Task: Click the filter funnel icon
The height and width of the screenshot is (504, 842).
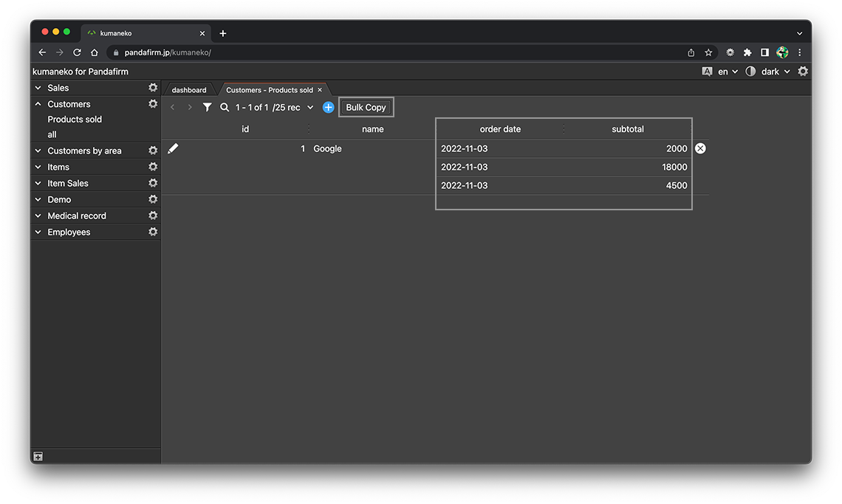Action: tap(208, 108)
